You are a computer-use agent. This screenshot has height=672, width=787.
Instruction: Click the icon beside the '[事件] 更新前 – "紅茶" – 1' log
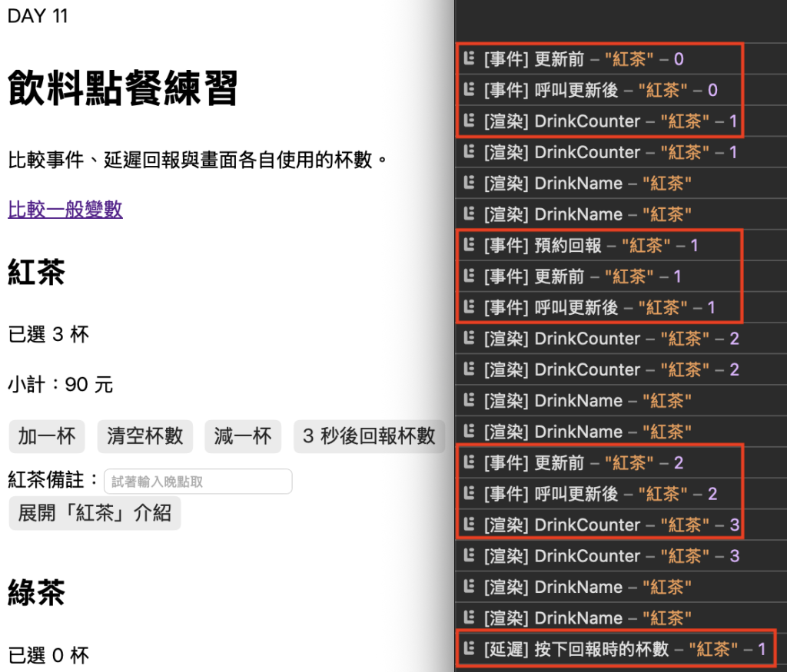(470, 276)
